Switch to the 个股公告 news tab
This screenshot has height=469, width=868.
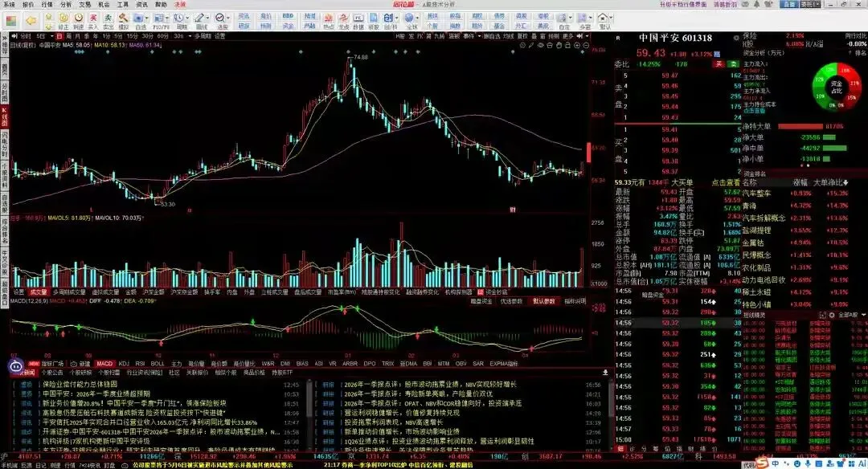[x=52, y=373]
